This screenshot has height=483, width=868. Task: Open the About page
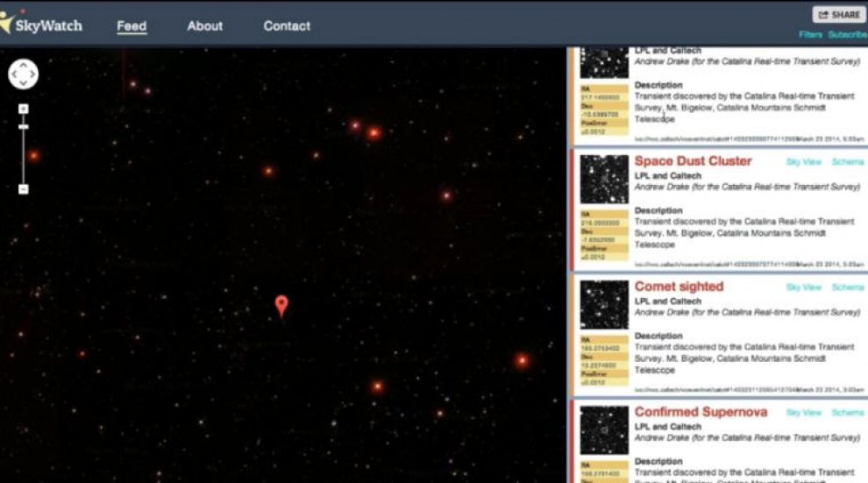(x=205, y=26)
